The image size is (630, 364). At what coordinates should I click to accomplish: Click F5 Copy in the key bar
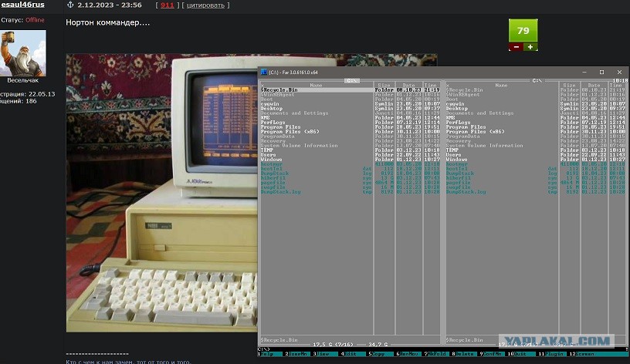click(x=380, y=354)
